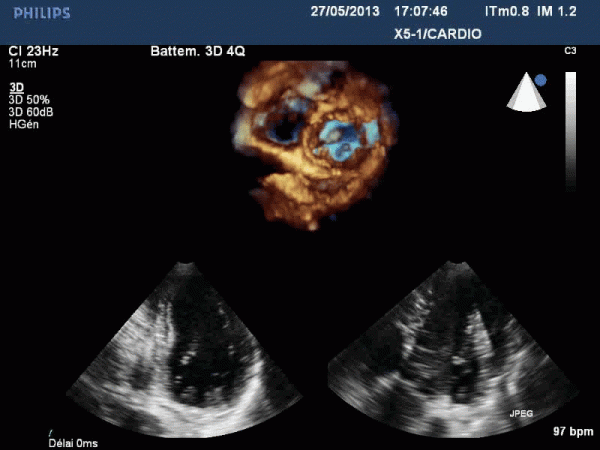Select the 3D rendered heart volume
This screenshot has height=450, width=600.
coord(316,145)
